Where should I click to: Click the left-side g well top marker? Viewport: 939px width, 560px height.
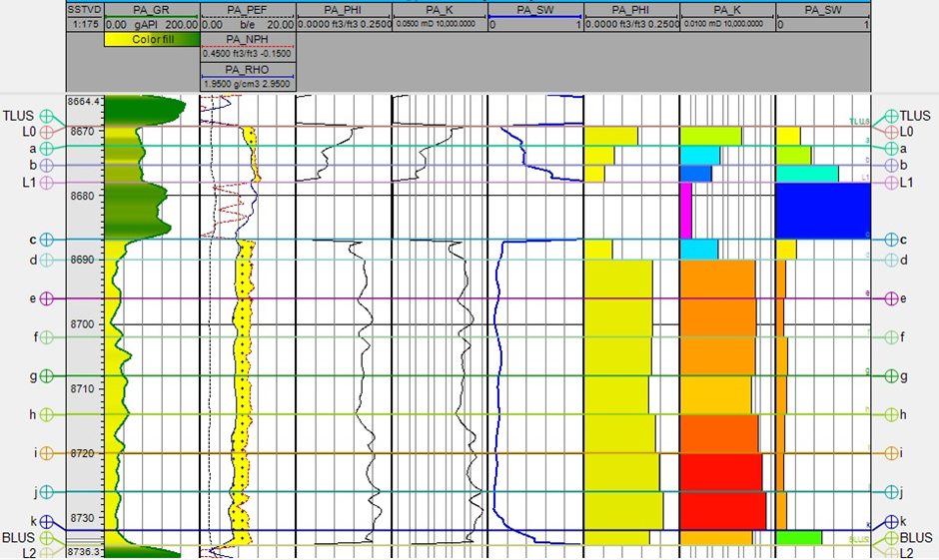click(48, 376)
